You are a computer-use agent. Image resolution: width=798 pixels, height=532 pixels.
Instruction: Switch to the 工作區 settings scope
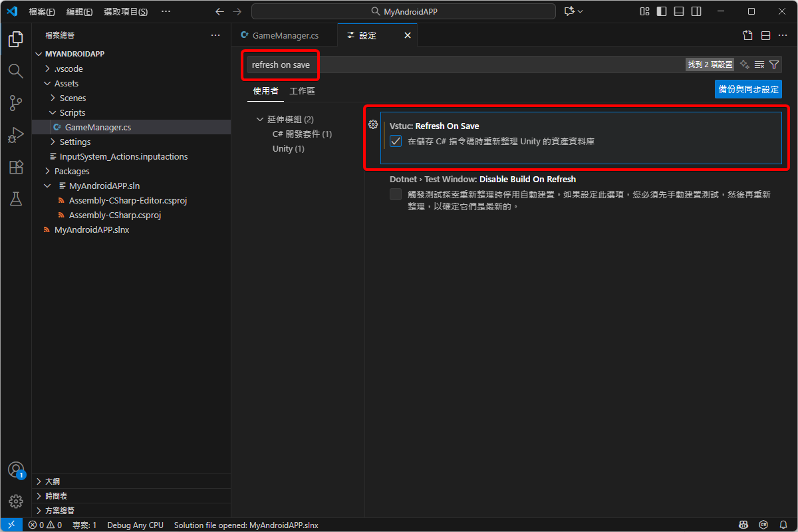(x=302, y=90)
